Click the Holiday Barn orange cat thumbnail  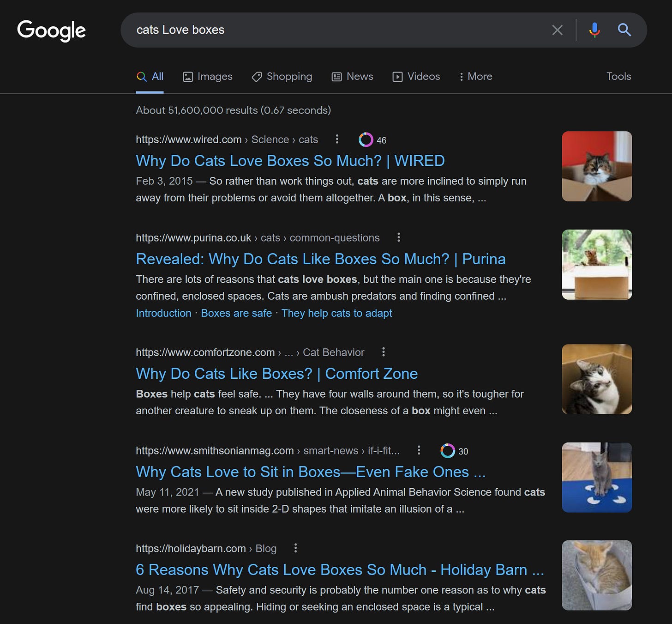coord(597,576)
